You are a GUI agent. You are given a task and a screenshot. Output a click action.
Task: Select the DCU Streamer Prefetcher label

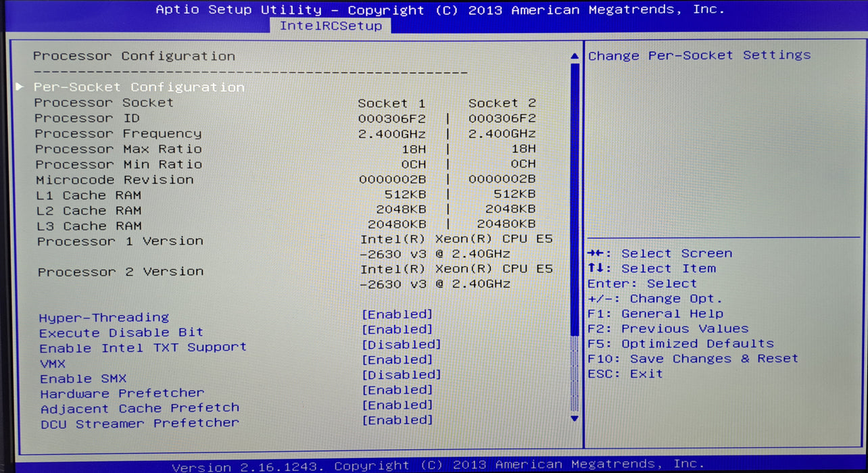(140, 424)
